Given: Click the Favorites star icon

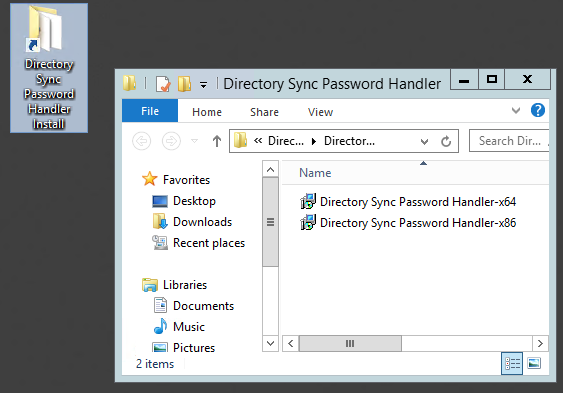Looking at the screenshot, I should coord(150,179).
